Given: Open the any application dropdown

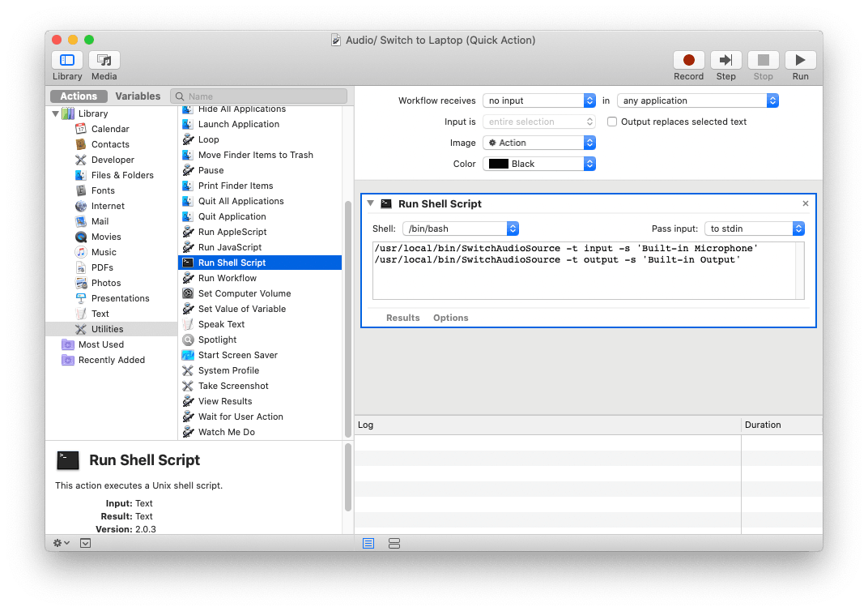Looking at the screenshot, I should coord(697,100).
